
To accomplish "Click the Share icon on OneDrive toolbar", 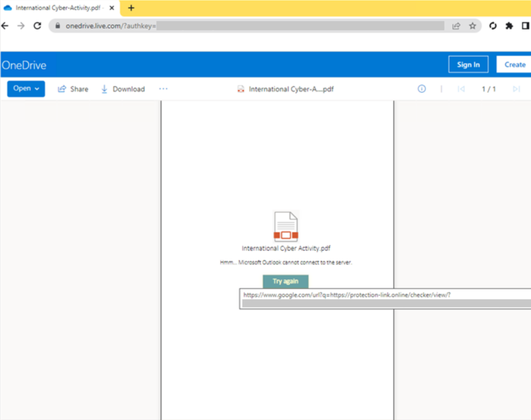I will [x=62, y=89].
